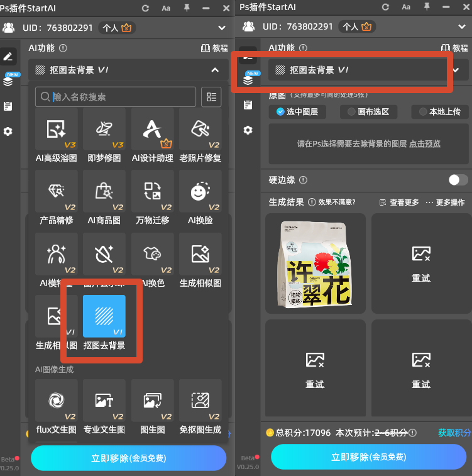This screenshot has height=476, width=472.
Task: Expand the 抠图去背景 dropdown in right panel
Action: pos(456,70)
